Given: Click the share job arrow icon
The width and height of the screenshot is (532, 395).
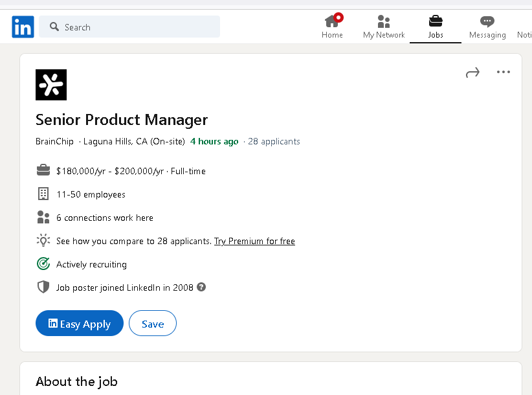Looking at the screenshot, I should tap(473, 73).
